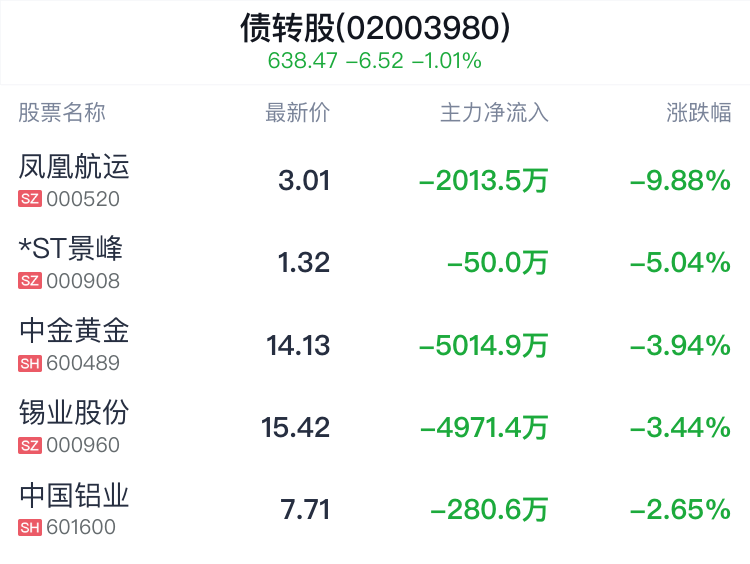Sort by 最新价 column header
The width and height of the screenshot is (750, 564).
pyautogui.click(x=297, y=112)
